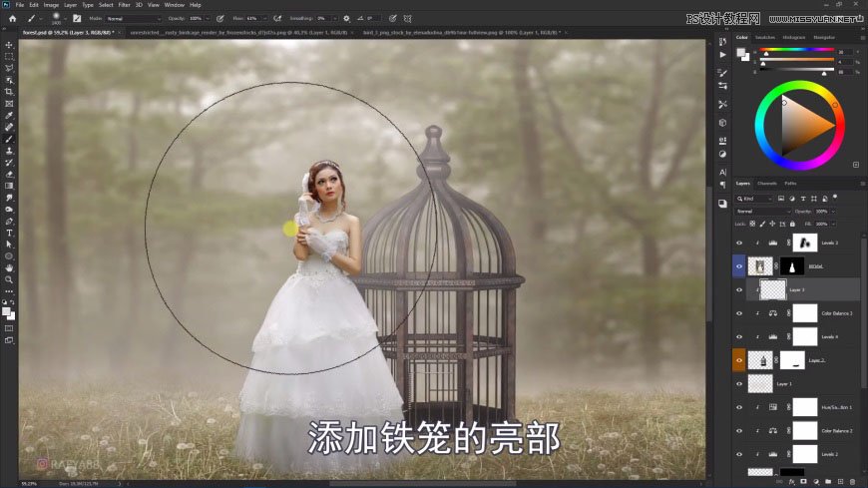Hide the Layer 3 clipping layer
The height and width of the screenshot is (488, 868).
pos(739,289)
